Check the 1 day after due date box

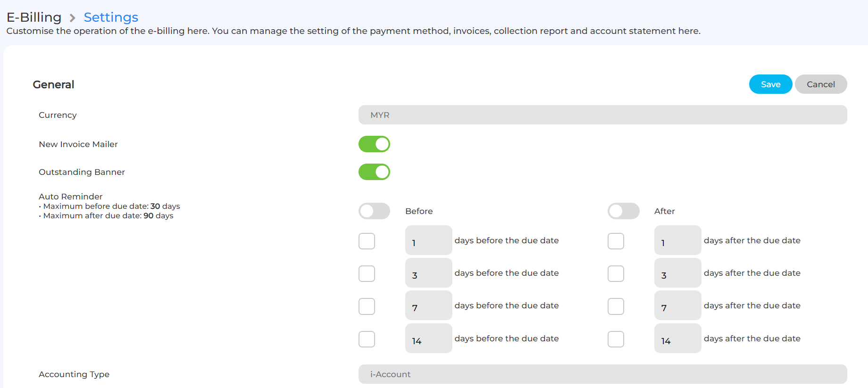tap(616, 241)
